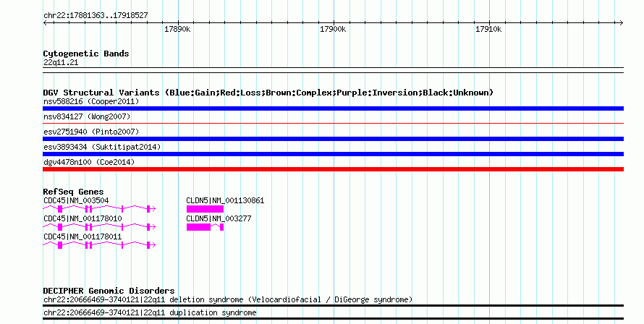Click the CLDN5|NM_003277 label text
The width and height of the screenshot is (644, 324).
(x=219, y=218)
